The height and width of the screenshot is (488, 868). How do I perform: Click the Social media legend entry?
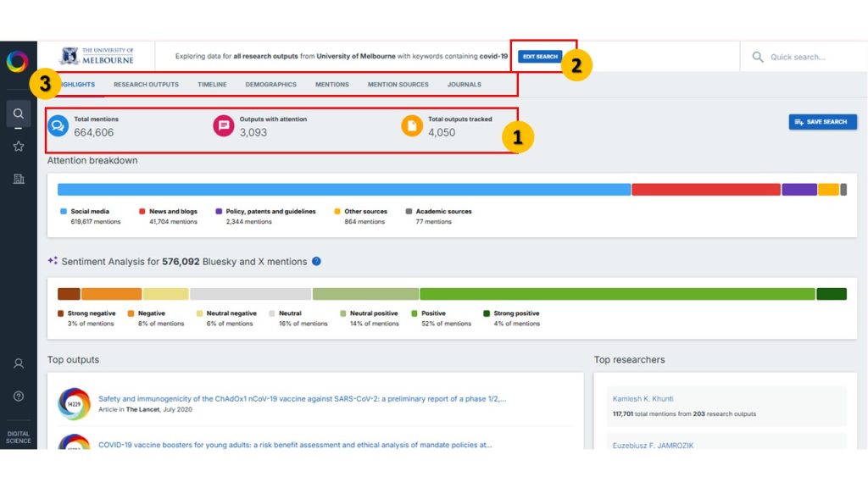click(90, 216)
